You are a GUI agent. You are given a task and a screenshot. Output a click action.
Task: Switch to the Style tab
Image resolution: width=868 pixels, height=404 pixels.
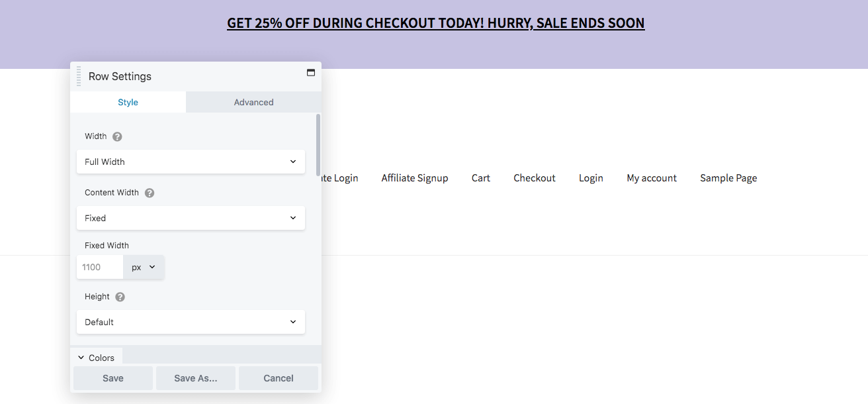128,102
